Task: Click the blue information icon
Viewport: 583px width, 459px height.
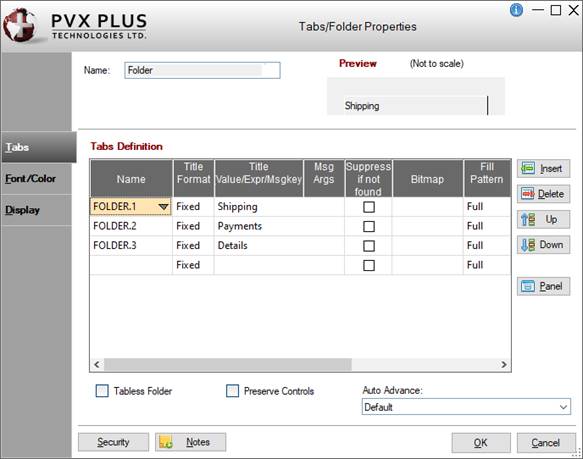Action: pyautogui.click(x=516, y=10)
